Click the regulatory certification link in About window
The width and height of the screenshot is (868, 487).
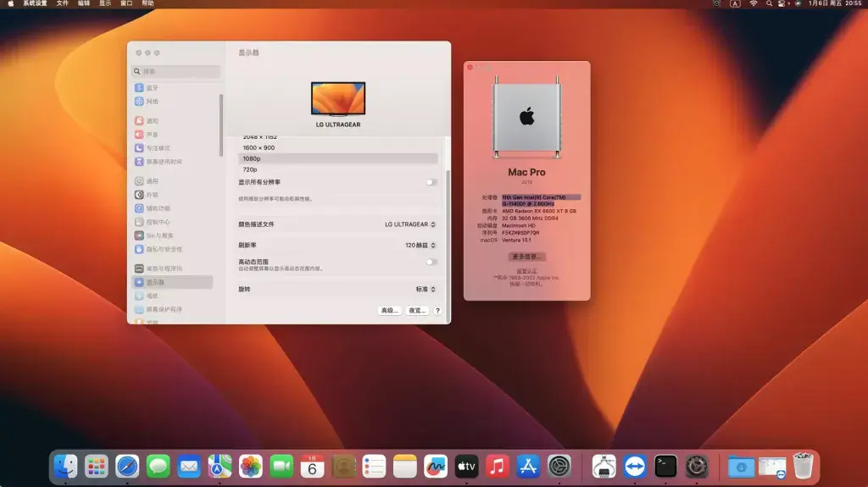click(526, 271)
